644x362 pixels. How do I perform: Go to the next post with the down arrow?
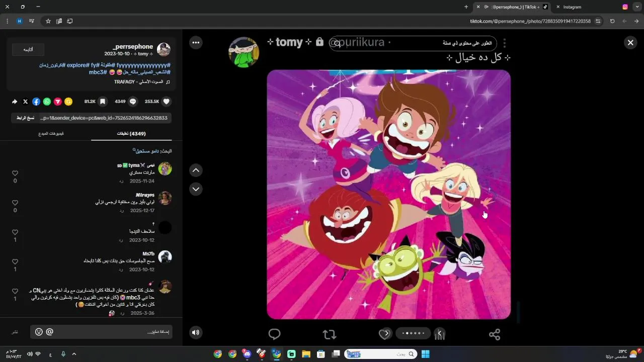[x=196, y=189]
